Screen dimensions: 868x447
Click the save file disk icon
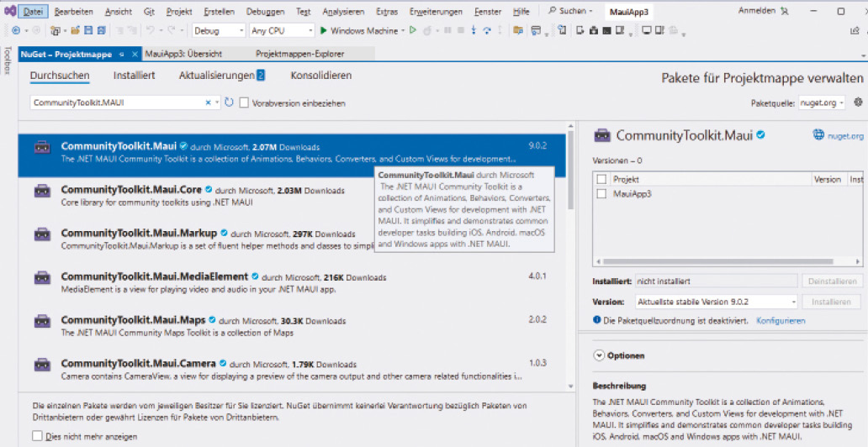[x=88, y=31]
